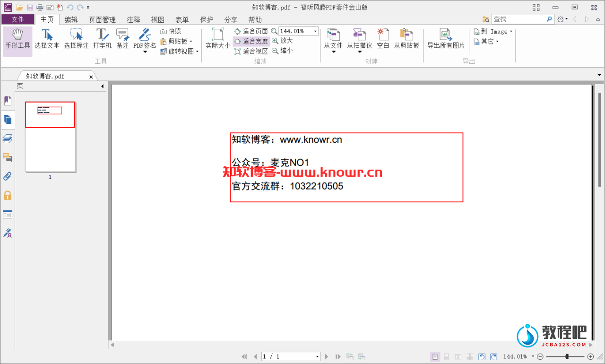Click the zoom minus button in the status bar
605x364 pixels.
pyautogui.click(x=540, y=356)
